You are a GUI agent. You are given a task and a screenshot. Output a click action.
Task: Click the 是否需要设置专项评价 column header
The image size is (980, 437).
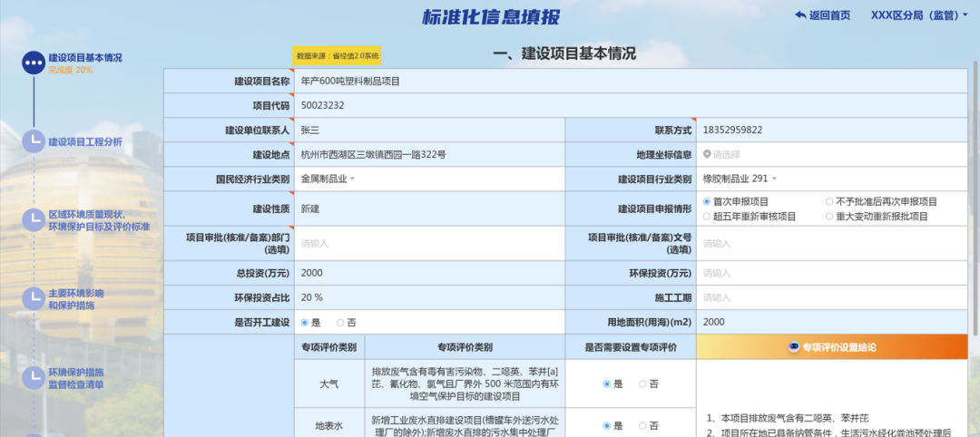coord(630,347)
